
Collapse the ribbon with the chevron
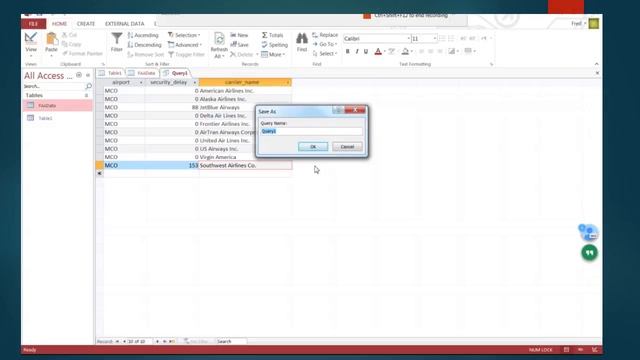pyautogui.click(x=597, y=64)
